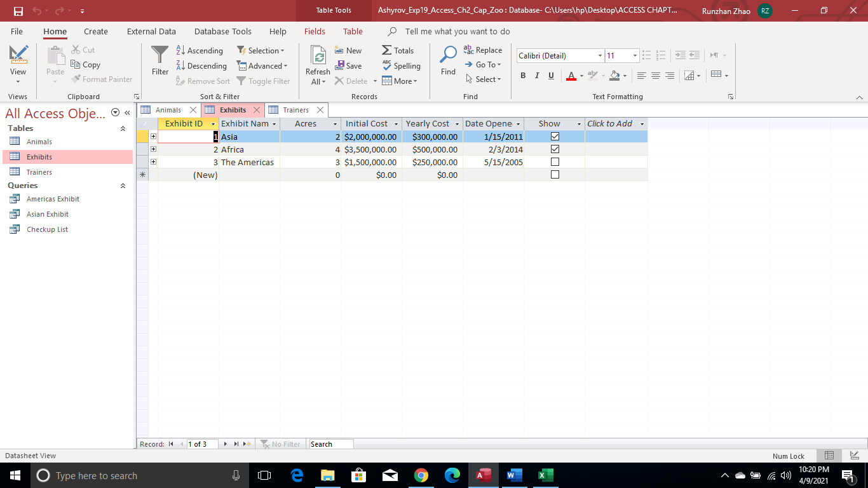Open the Database Tools tab

click(223, 31)
